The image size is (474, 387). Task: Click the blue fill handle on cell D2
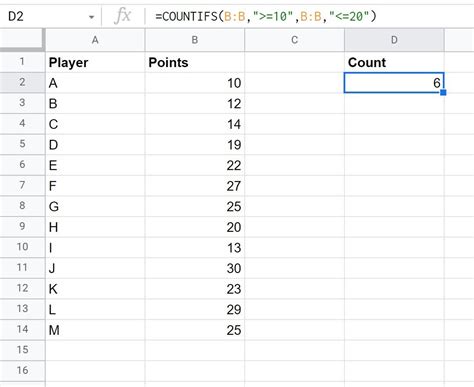[x=443, y=92]
